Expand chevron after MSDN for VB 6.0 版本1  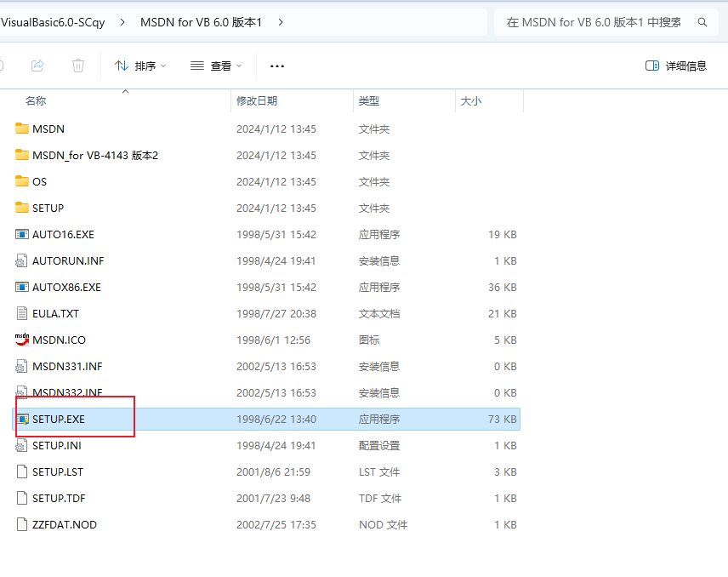click(281, 22)
